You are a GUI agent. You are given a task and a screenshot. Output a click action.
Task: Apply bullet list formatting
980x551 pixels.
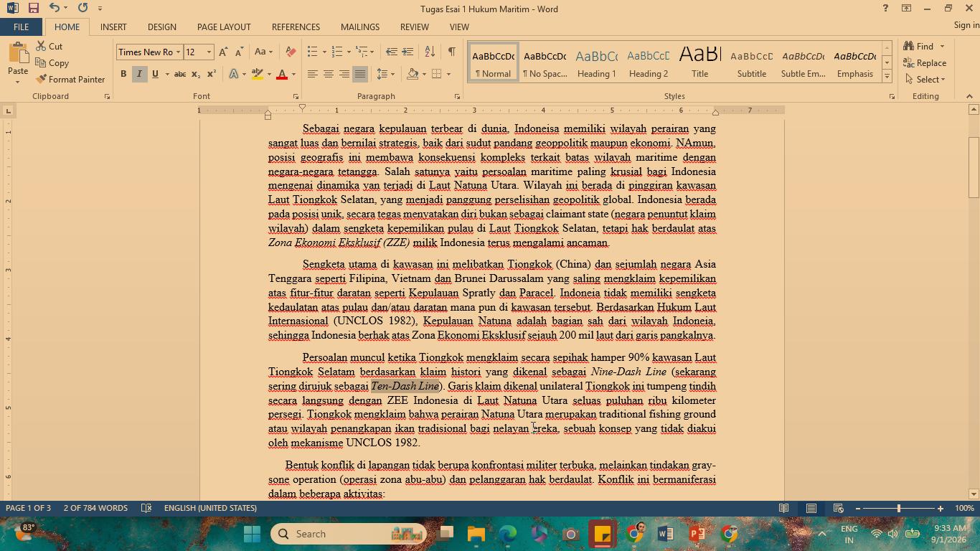313,52
